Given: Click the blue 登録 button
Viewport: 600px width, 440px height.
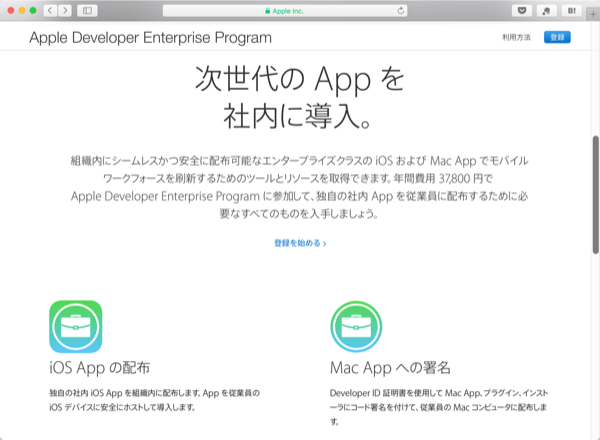Looking at the screenshot, I should pos(557,37).
